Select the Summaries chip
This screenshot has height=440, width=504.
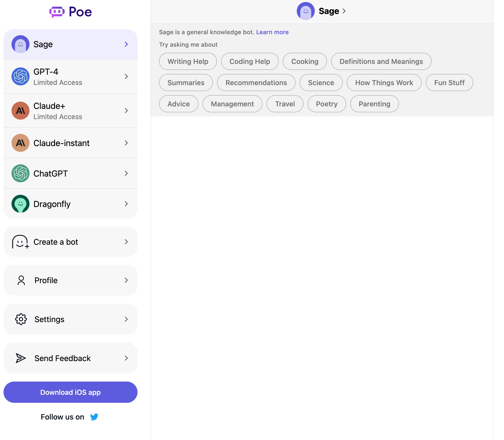186,83
